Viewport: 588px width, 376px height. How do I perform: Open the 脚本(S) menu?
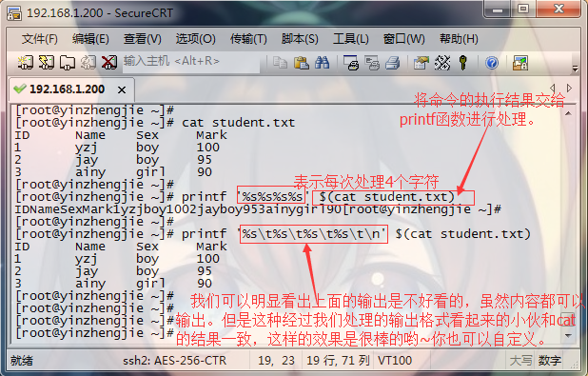(300, 39)
